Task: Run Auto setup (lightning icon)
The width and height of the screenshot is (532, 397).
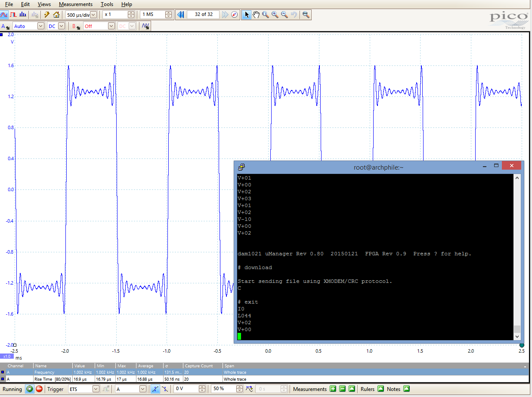Action: (x=47, y=15)
